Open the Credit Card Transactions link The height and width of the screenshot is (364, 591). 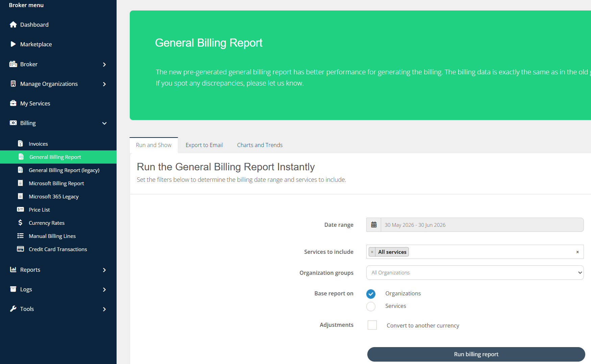[x=58, y=249]
